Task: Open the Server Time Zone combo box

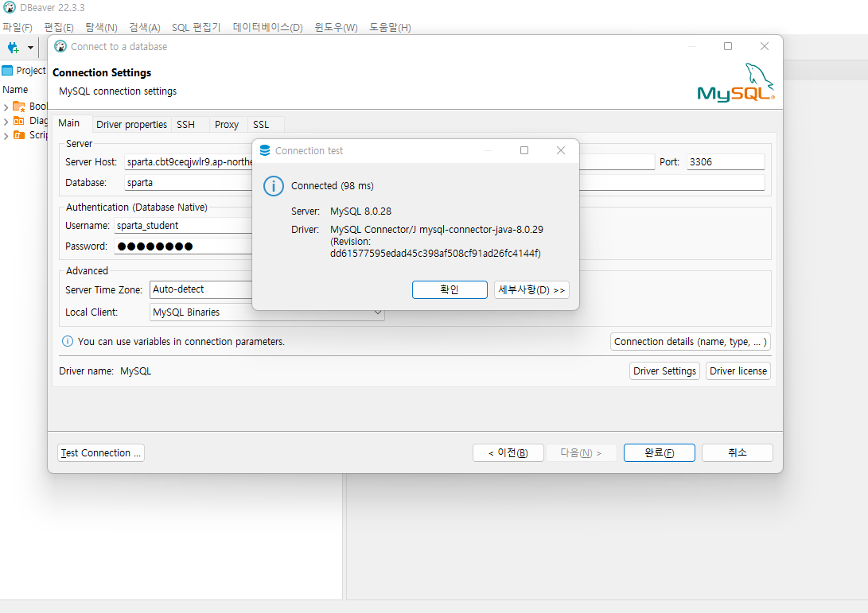Action: tap(201, 289)
